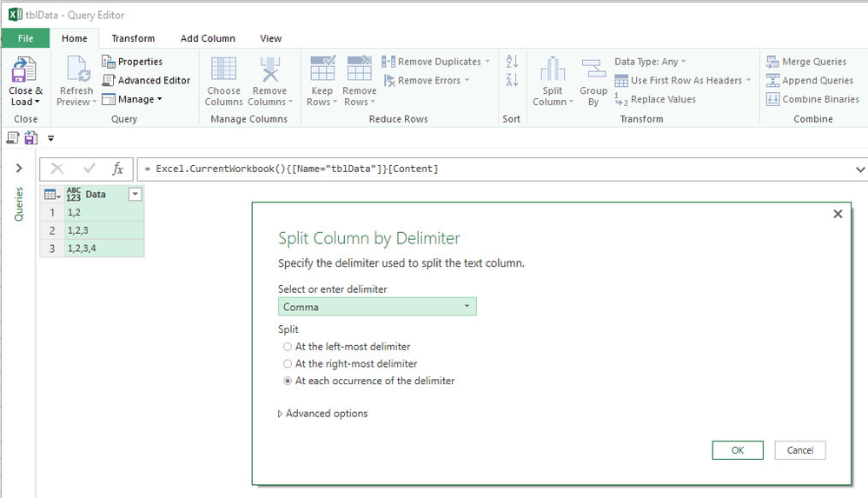Click OK in Split Column dialog

[738, 450]
